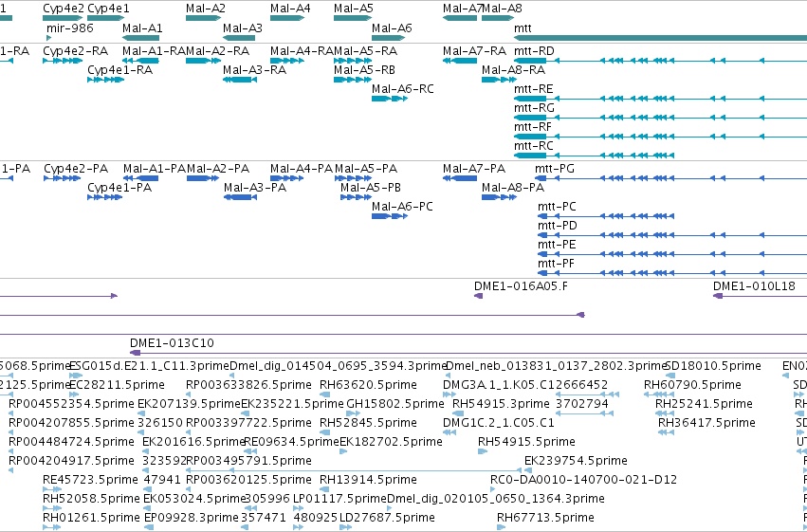Select transcript Mal-A3-RA
The width and height of the screenshot is (807, 532).
click(239, 80)
